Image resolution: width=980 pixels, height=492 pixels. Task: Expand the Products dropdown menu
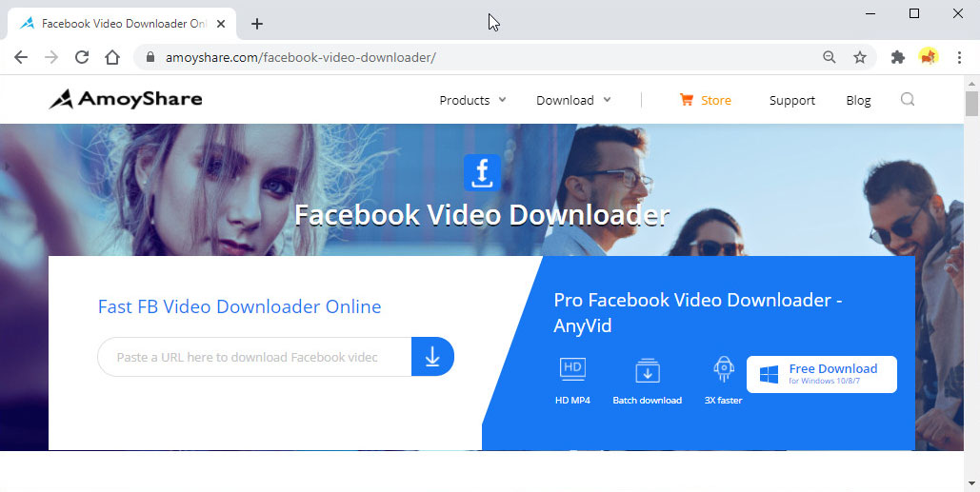point(472,100)
